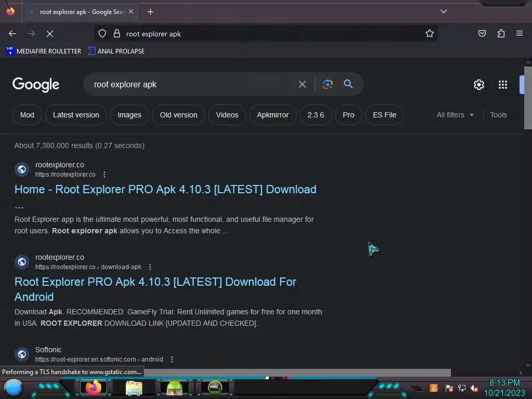Open Home - Root Explorer PRO Apk result
Image resolution: width=532 pixels, height=399 pixels.
tap(165, 189)
